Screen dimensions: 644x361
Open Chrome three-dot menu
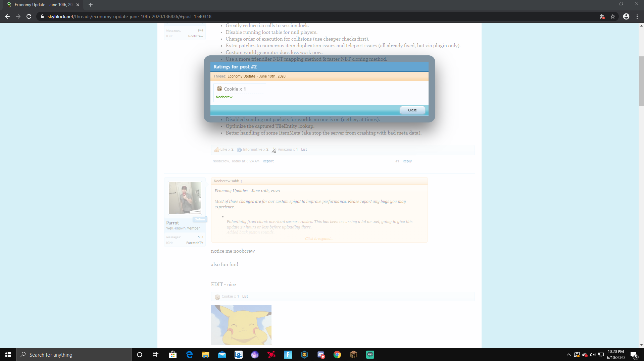point(637,16)
